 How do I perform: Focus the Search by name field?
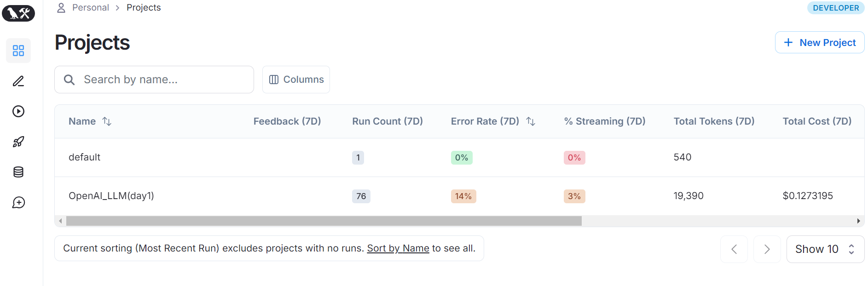[154, 80]
